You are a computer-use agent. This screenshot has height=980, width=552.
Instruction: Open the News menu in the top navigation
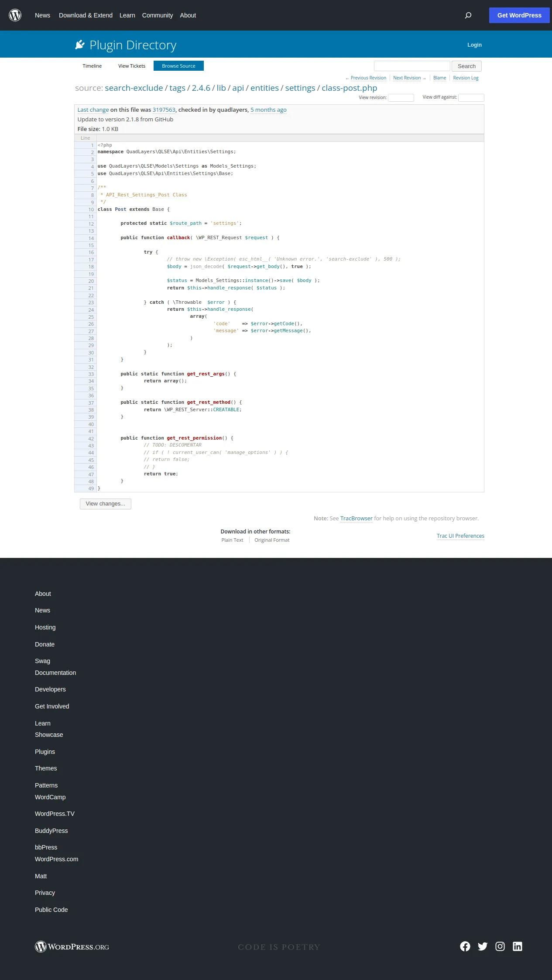[x=42, y=15]
